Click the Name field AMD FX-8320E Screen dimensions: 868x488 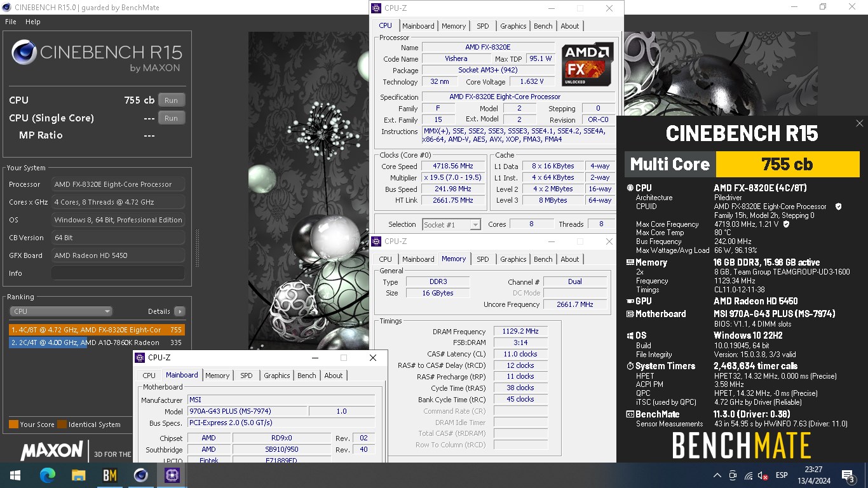(488, 48)
